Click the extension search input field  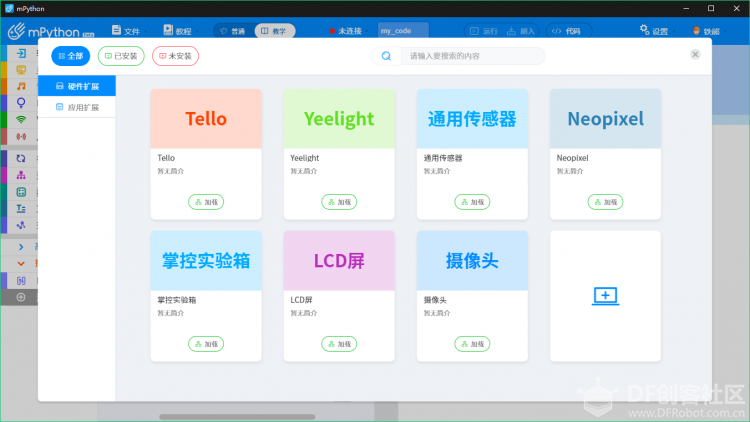point(473,56)
